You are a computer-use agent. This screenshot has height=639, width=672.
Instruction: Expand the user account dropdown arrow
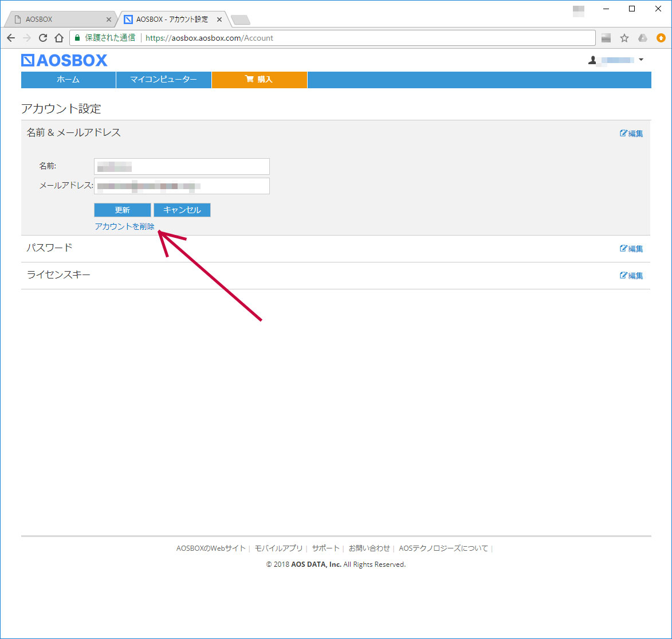tap(641, 60)
